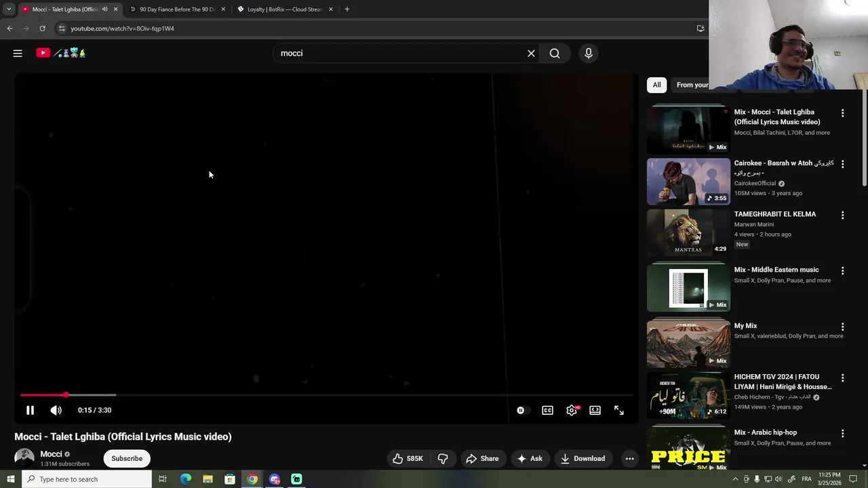Viewport: 868px width, 488px height.
Task: Subscribe to the Mocci channel
Action: 127,459
